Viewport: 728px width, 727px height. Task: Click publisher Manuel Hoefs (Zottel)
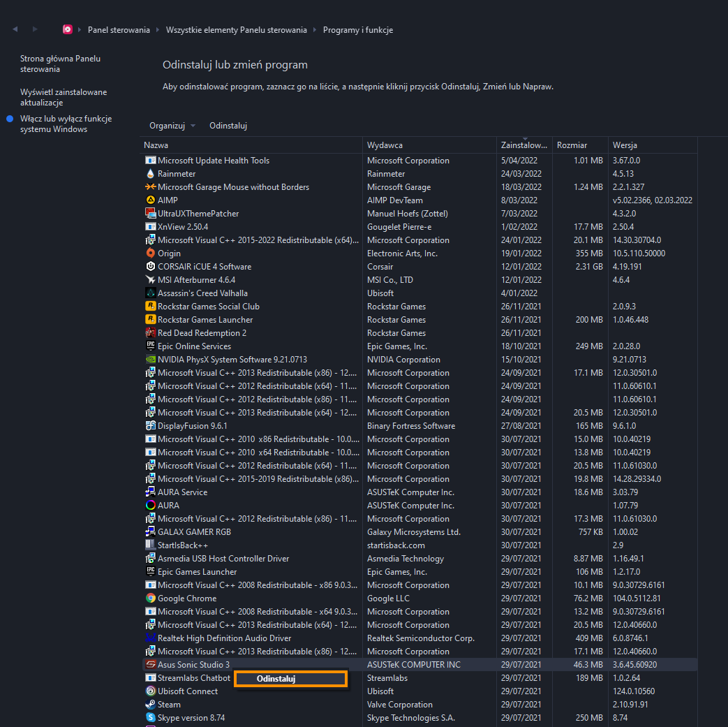[x=407, y=213]
